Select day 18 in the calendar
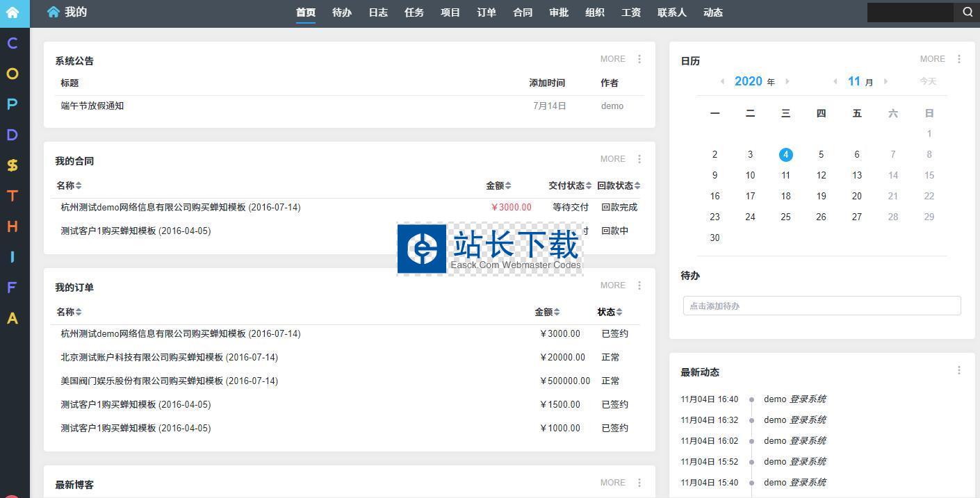This screenshot has height=498, width=980. [785, 196]
